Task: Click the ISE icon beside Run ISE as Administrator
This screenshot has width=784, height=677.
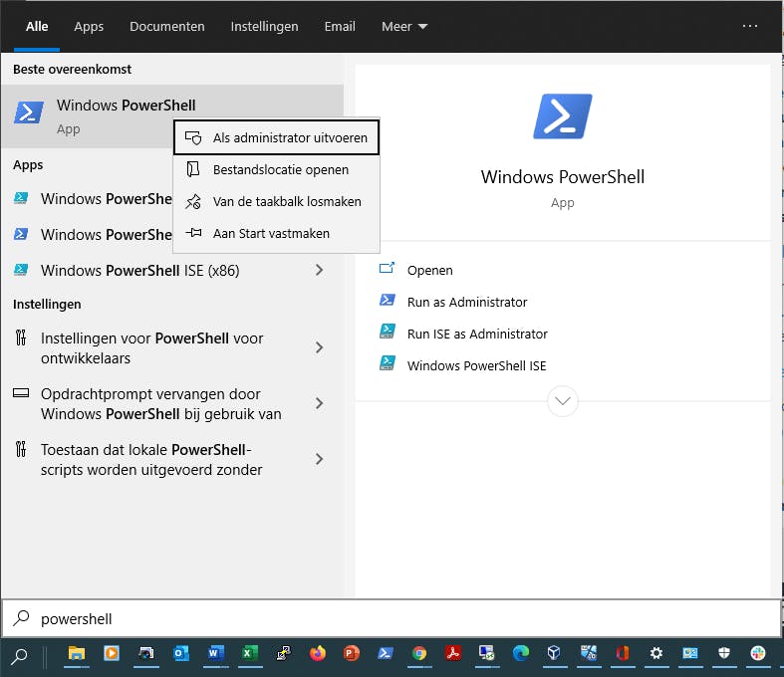Action: point(388,332)
